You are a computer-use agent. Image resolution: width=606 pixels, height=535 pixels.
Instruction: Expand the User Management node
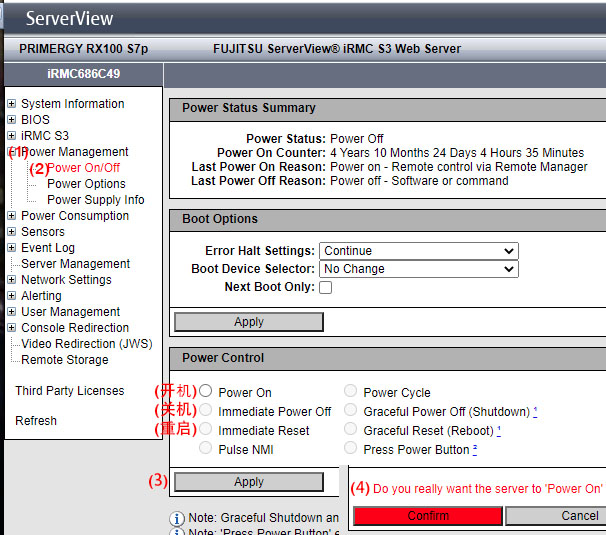click(x=12, y=312)
